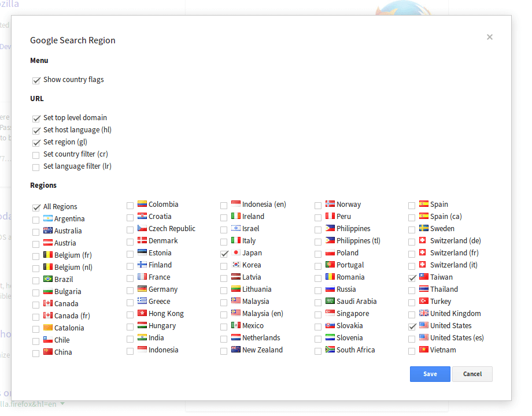Screen dimensions: 532x416
Task: Check the Austria region checkbox
Action: click(36, 244)
